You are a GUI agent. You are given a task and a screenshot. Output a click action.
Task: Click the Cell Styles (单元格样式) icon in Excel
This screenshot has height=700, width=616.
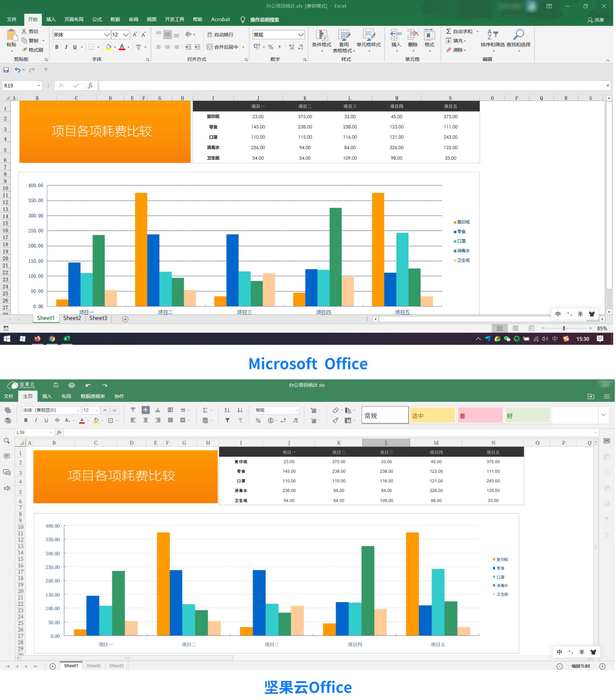369,35
